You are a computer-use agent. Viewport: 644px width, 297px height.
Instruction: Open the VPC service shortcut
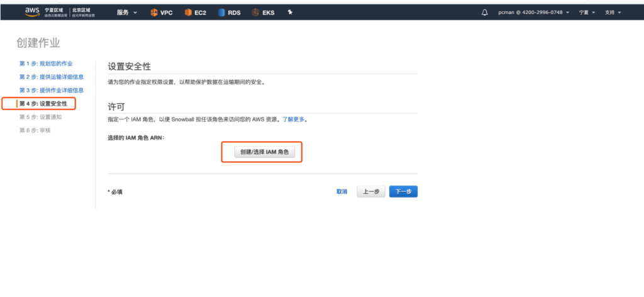(x=162, y=12)
